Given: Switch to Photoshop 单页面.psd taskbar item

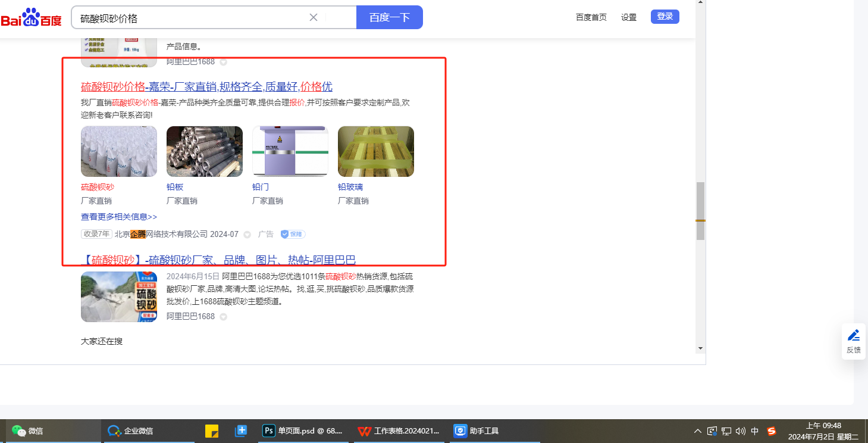Looking at the screenshot, I should point(304,431).
